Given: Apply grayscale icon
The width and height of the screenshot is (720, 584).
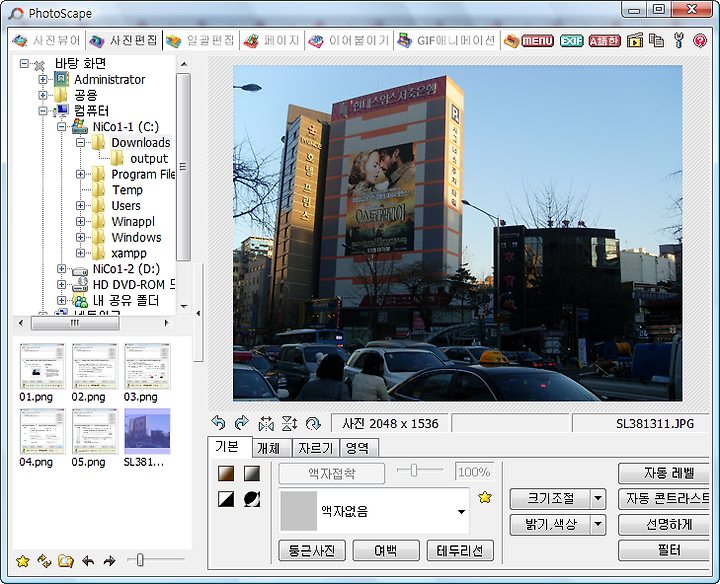Looking at the screenshot, I should (252, 473).
